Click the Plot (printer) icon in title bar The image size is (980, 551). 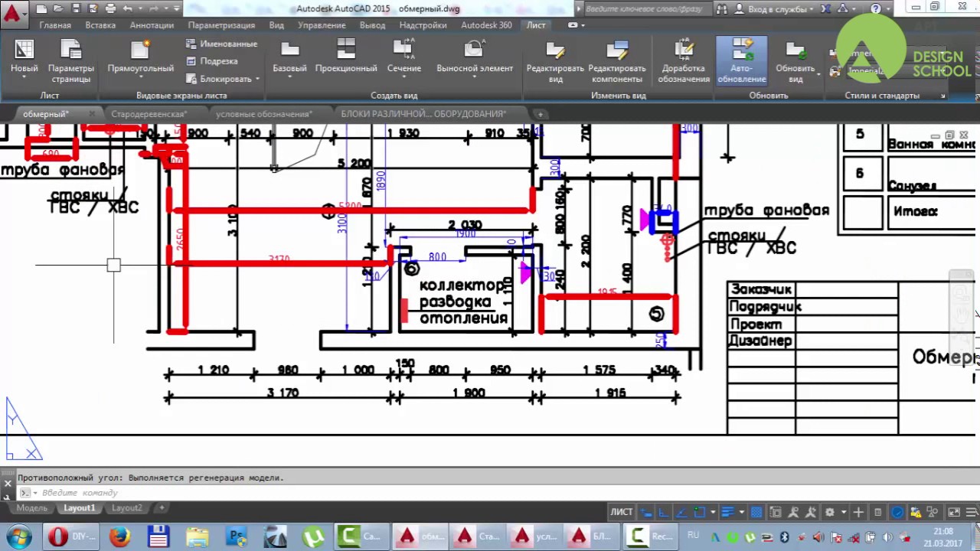coord(110,9)
